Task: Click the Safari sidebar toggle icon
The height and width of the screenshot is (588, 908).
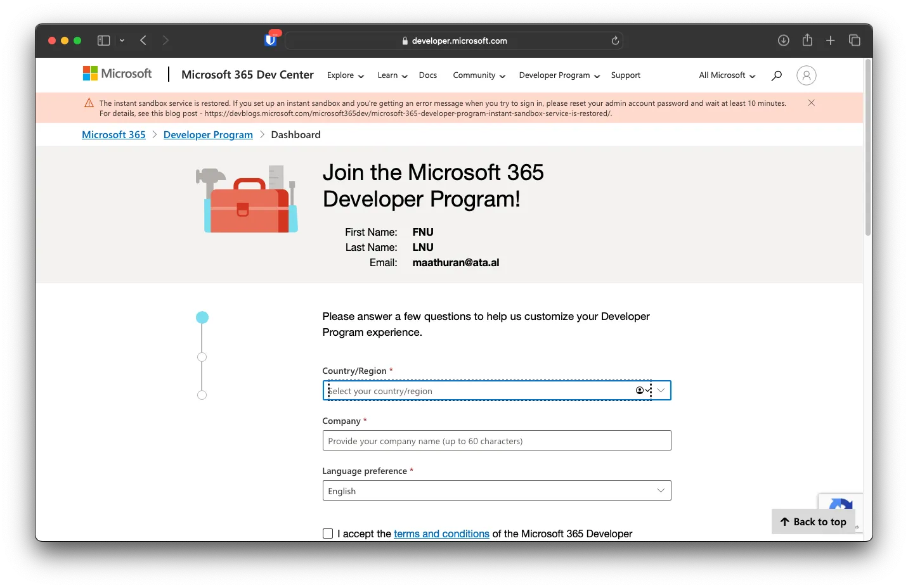Action: tap(103, 41)
